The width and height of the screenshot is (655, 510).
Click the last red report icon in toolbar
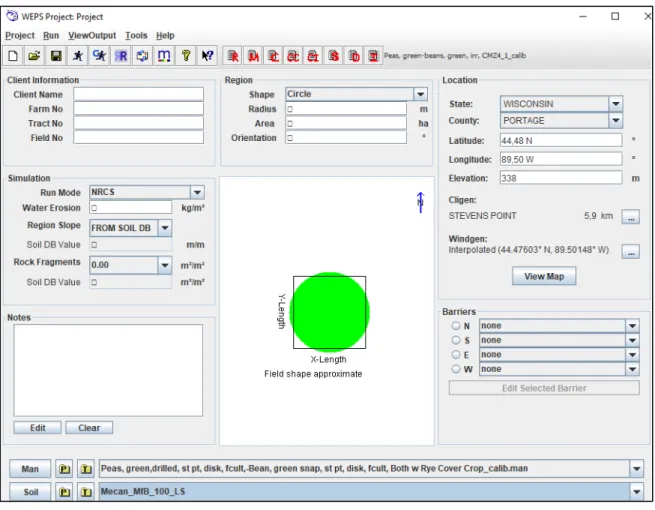tap(373, 56)
